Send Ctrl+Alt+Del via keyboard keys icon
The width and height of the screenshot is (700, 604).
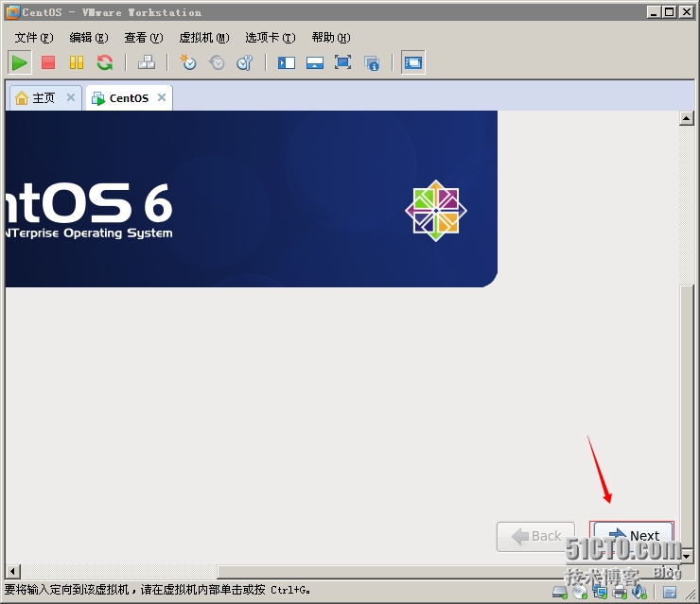[x=147, y=62]
